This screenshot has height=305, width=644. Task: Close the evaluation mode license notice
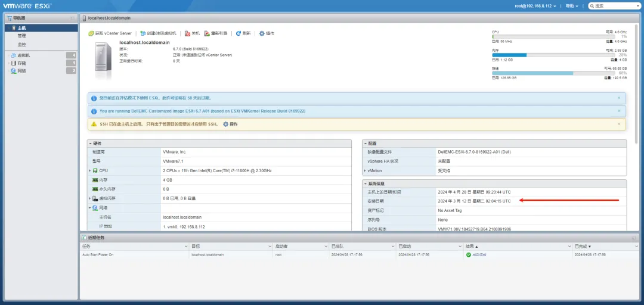click(619, 98)
